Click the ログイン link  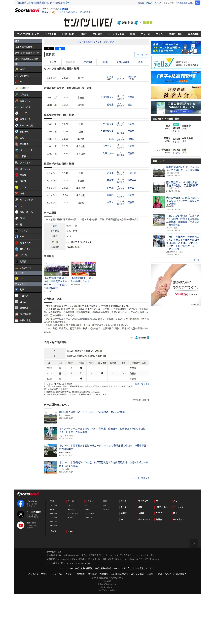click(x=46, y=12)
